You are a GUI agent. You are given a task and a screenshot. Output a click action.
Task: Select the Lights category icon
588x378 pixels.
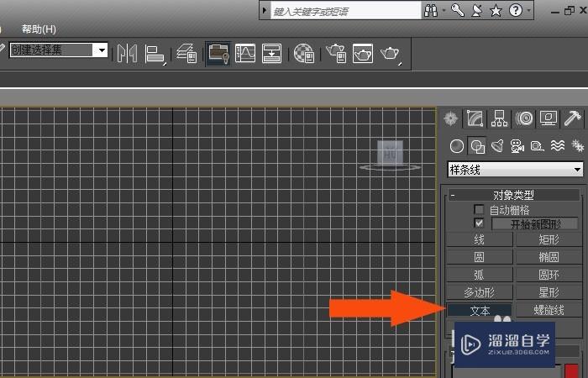[x=497, y=146]
